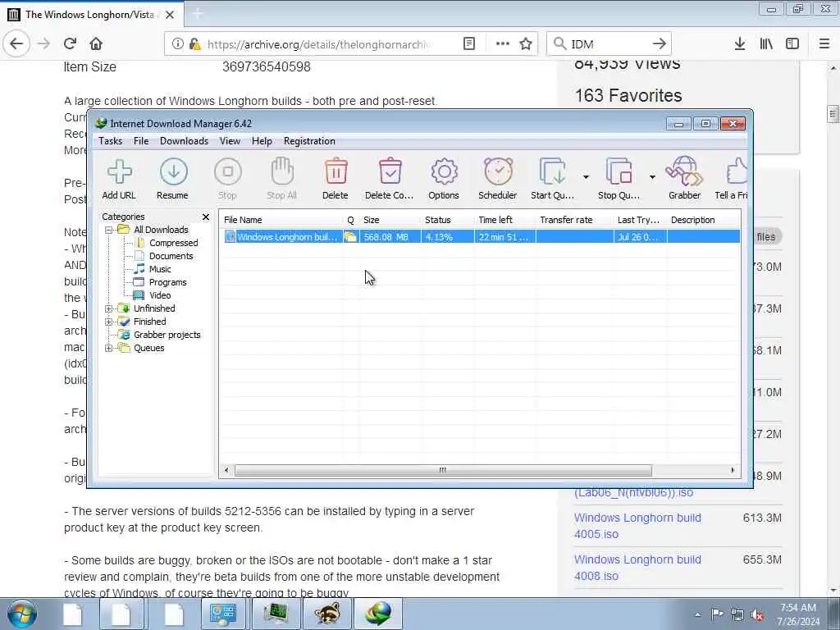
Task: Toggle Firefox reader view icon
Action: (468, 44)
